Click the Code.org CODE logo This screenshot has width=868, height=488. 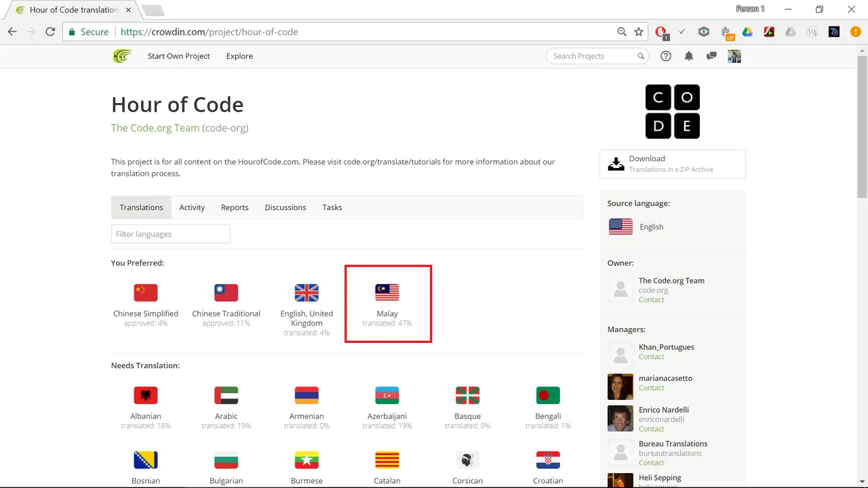pyautogui.click(x=673, y=111)
